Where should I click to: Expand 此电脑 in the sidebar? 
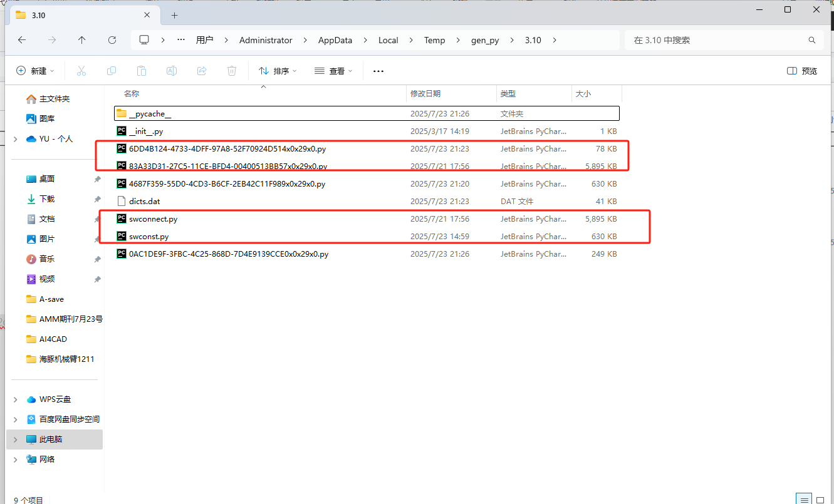pos(15,439)
